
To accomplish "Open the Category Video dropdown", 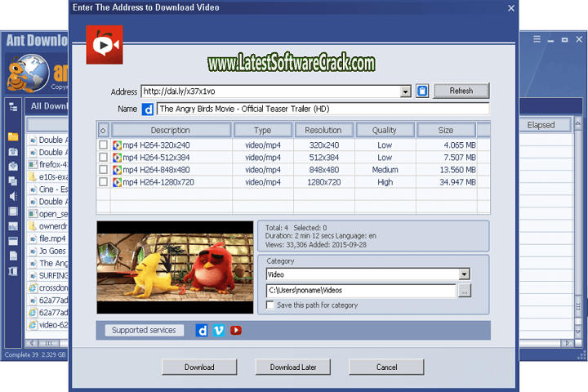I will point(464,274).
